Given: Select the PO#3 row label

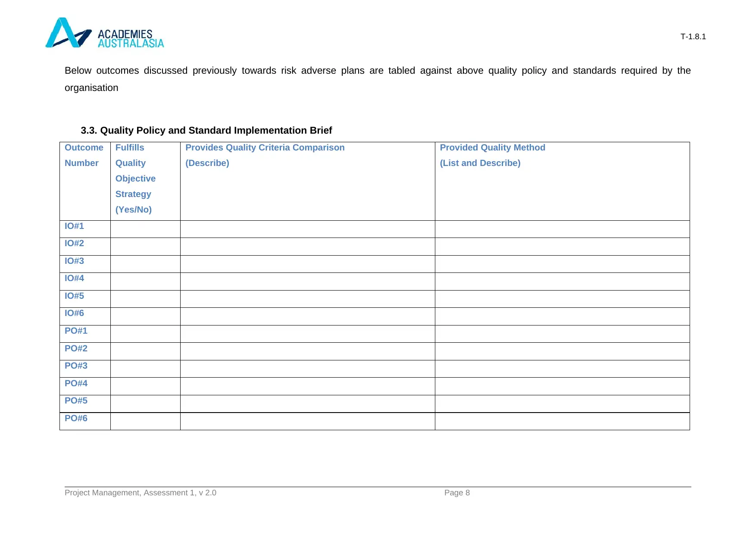Looking at the screenshot, I should click(76, 366).
